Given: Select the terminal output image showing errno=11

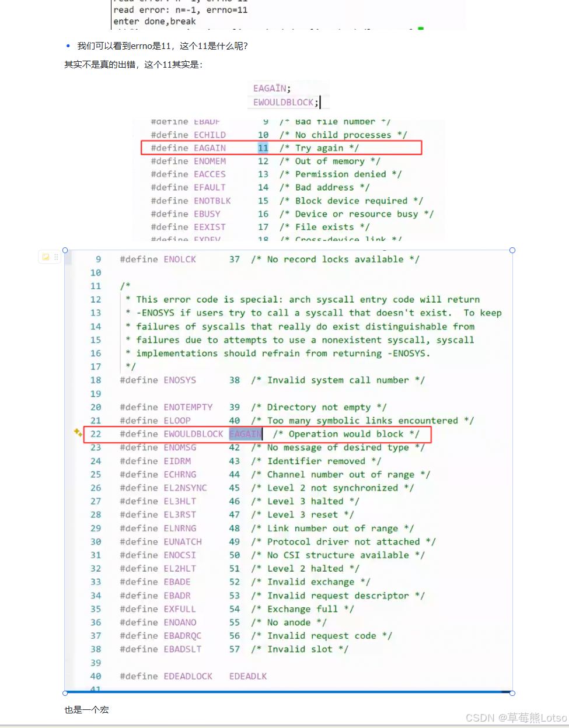Looking at the screenshot, I should coord(288,14).
